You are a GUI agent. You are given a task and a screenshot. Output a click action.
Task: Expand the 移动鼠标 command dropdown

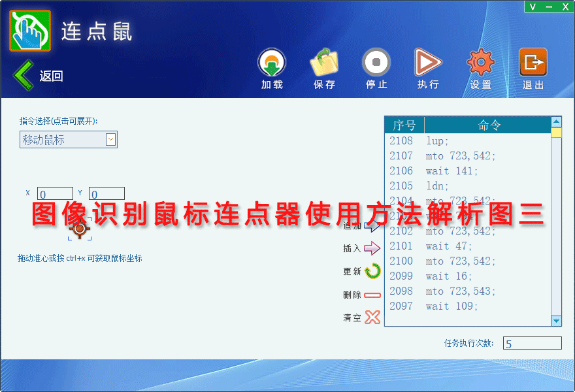click(x=110, y=139)
